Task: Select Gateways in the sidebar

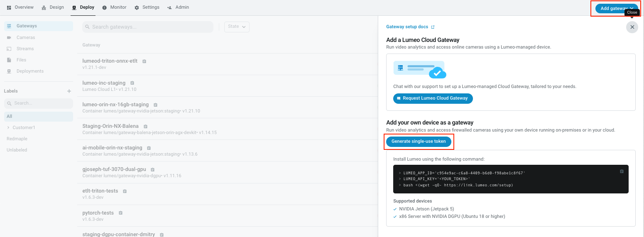Action: click(x=39, y=26)
